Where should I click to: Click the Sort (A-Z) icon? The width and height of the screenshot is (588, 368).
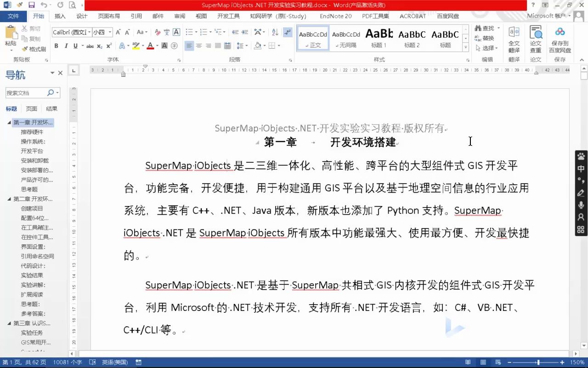tap(275, 32)
